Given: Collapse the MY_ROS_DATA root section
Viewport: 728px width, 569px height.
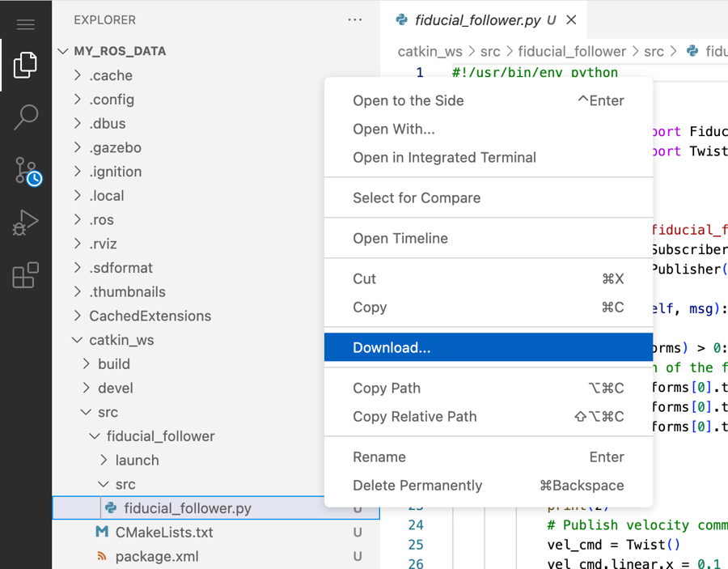Looking at the screenshot, I should point(120,51).
